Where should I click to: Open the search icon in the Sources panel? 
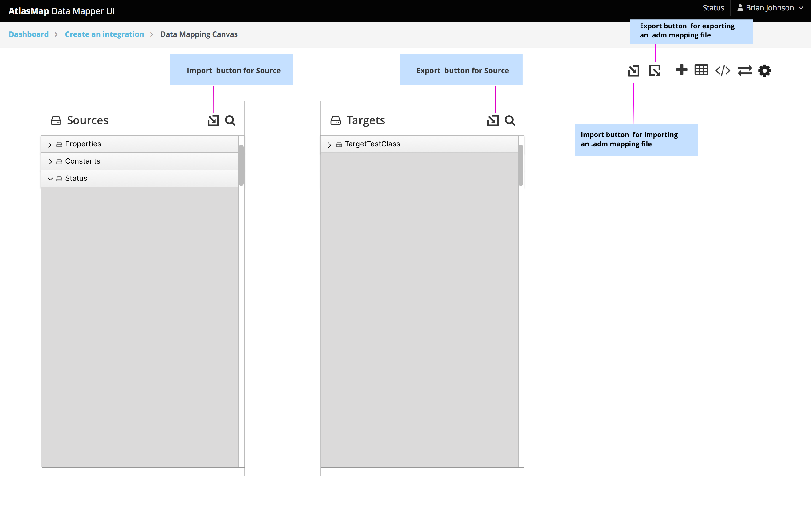pos(230,120)
